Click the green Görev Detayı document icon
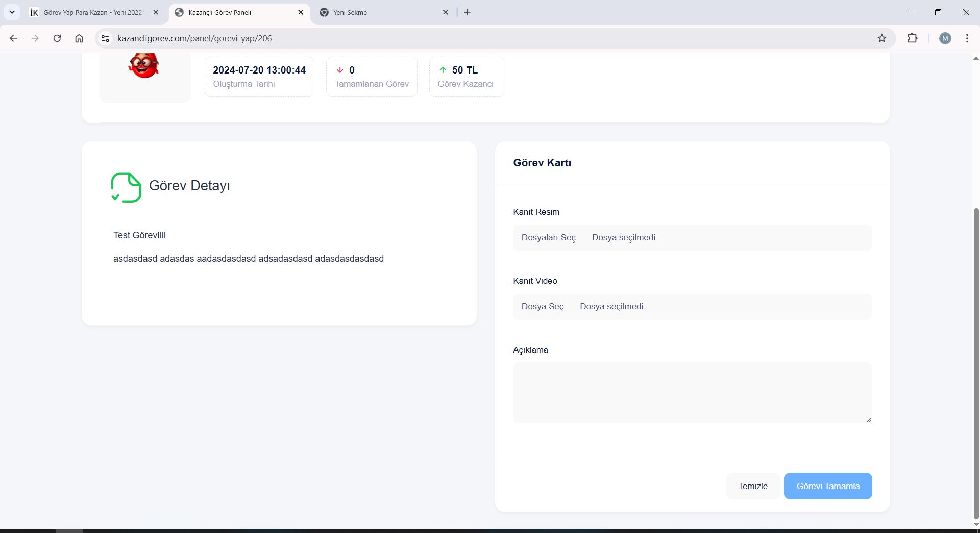Image resolution: width=980 pixels, height=533 pixels. tap(126, 187)
